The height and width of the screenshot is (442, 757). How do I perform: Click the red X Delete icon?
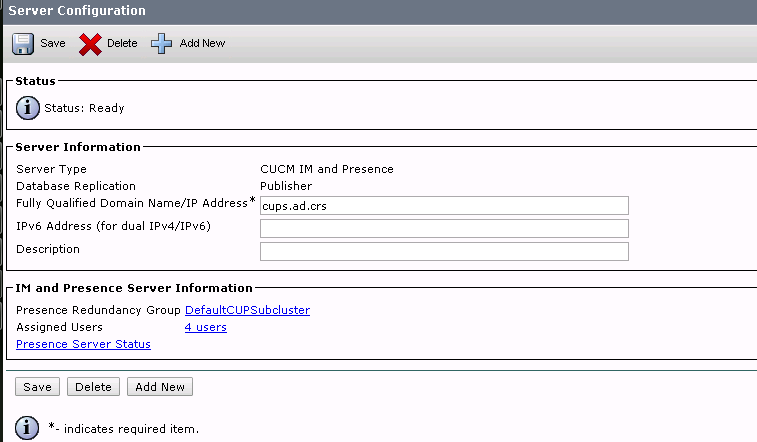click(x=90, y=44)
